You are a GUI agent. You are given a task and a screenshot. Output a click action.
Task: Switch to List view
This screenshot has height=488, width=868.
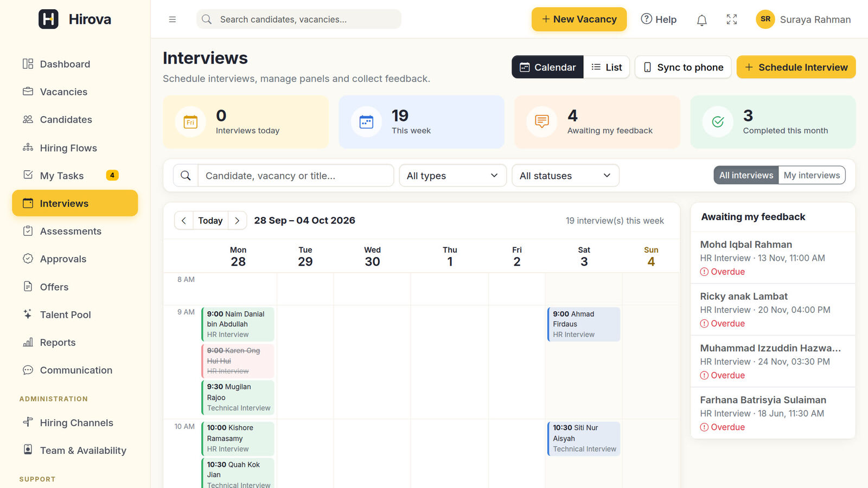(607, 67)
